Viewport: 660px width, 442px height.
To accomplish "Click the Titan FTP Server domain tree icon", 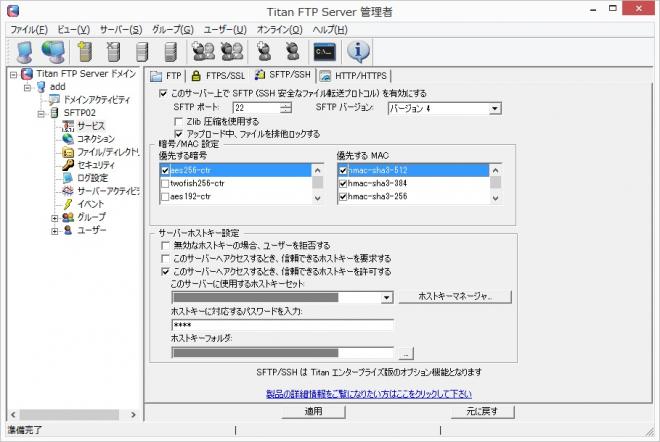I will coord(27,74).
